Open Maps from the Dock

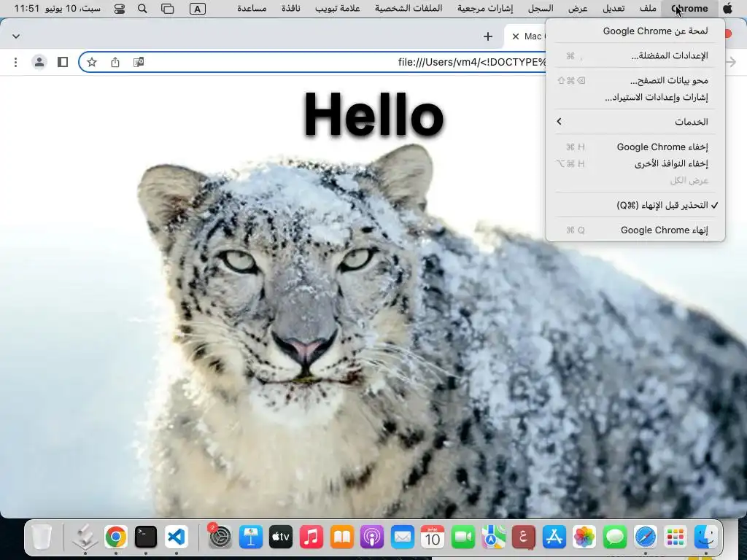click(494, 537)
